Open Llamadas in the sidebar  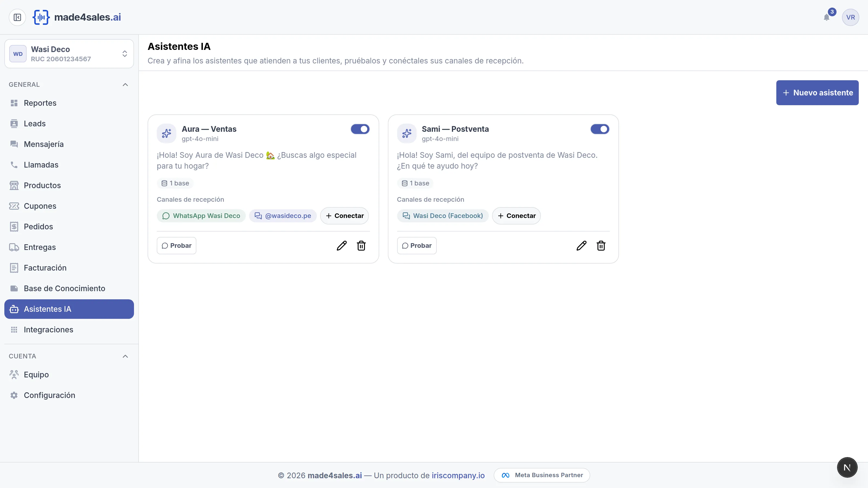pyautogui.click(x=69, y=165)
